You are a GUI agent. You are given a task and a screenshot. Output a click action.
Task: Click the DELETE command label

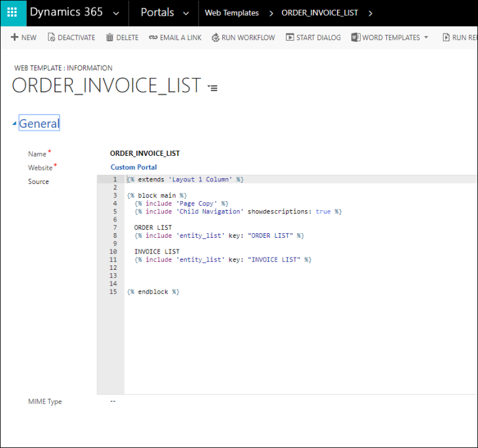127,37
